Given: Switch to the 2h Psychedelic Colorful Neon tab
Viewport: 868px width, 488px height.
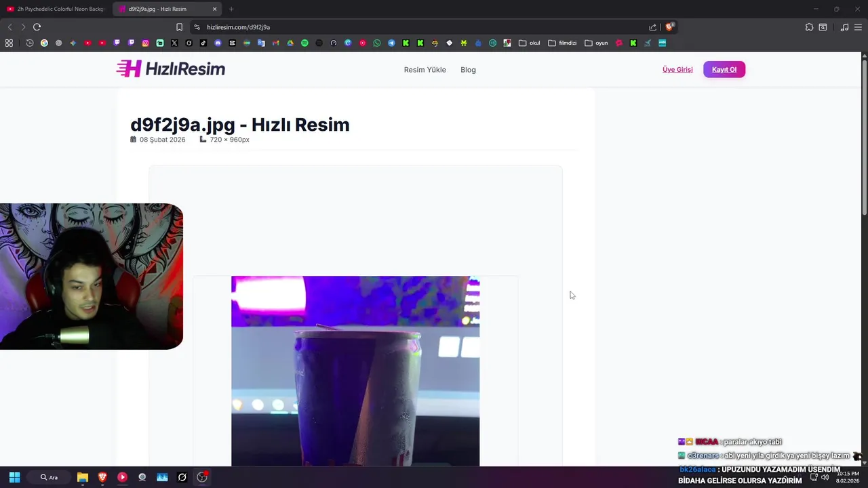Looking at the screenshot, I should pos(56,9).
